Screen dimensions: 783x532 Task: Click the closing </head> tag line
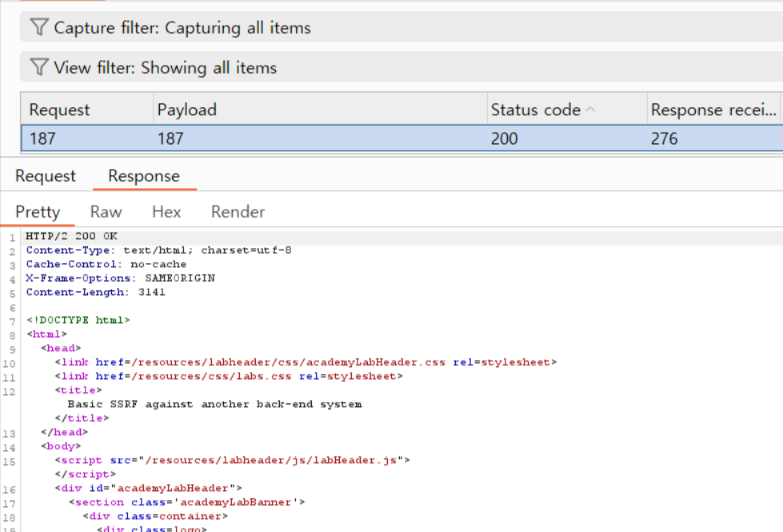(64, 432)
